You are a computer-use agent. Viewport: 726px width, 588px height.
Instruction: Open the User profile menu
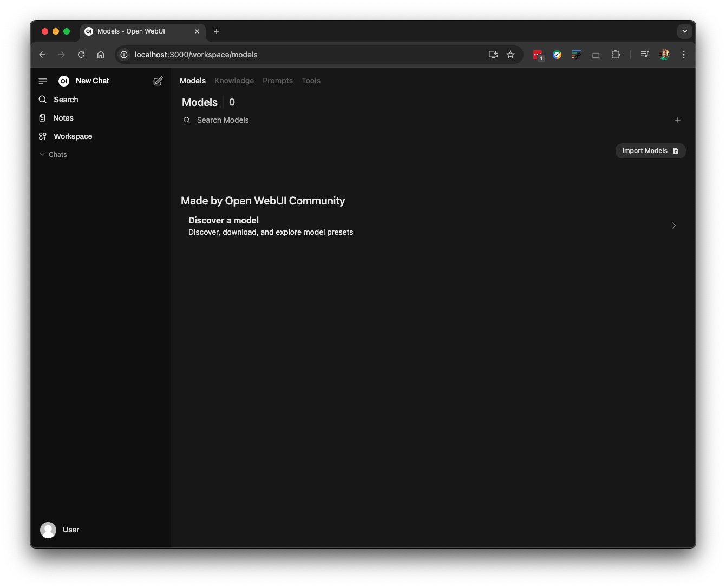[x=60, y=530]
